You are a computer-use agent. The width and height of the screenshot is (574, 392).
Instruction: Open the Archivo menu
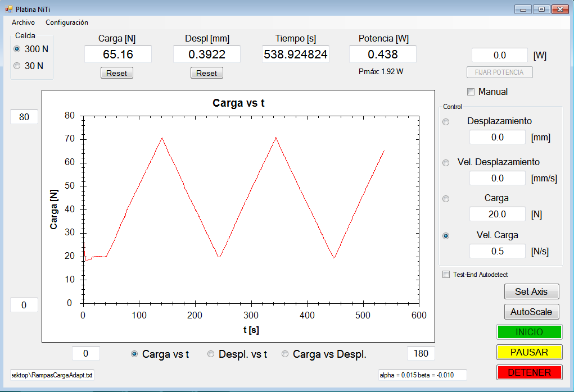23,22
